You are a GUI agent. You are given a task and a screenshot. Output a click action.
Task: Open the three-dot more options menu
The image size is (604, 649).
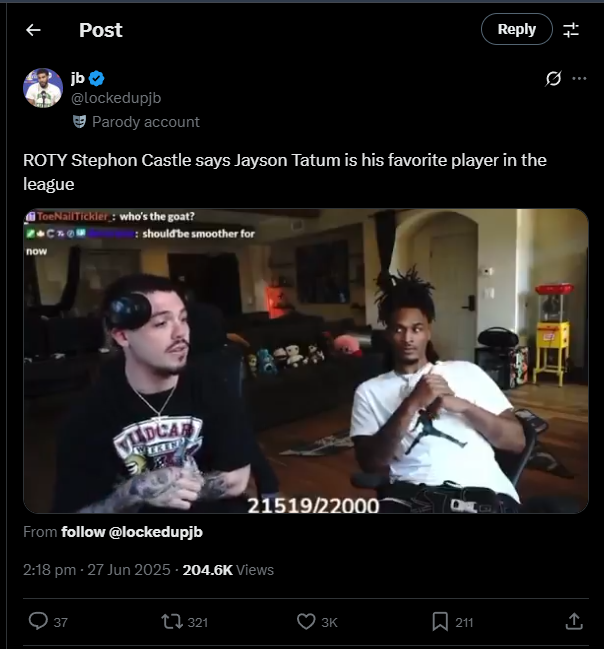579,78
